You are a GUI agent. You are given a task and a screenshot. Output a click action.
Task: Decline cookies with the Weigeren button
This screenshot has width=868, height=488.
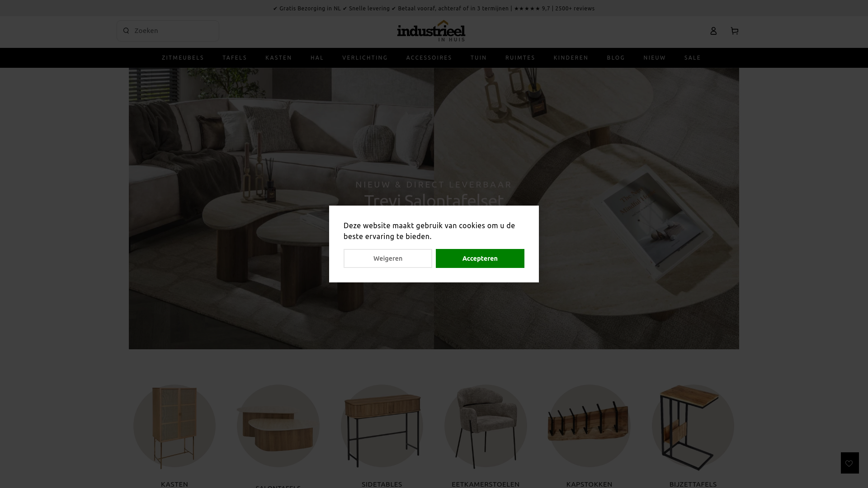click(x=388, y=258)
